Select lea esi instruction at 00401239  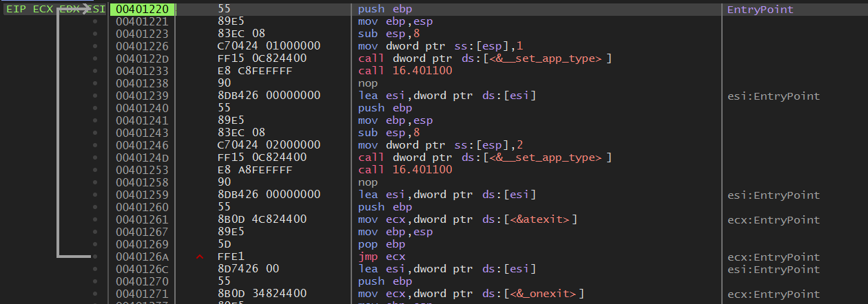coord(447,96)
